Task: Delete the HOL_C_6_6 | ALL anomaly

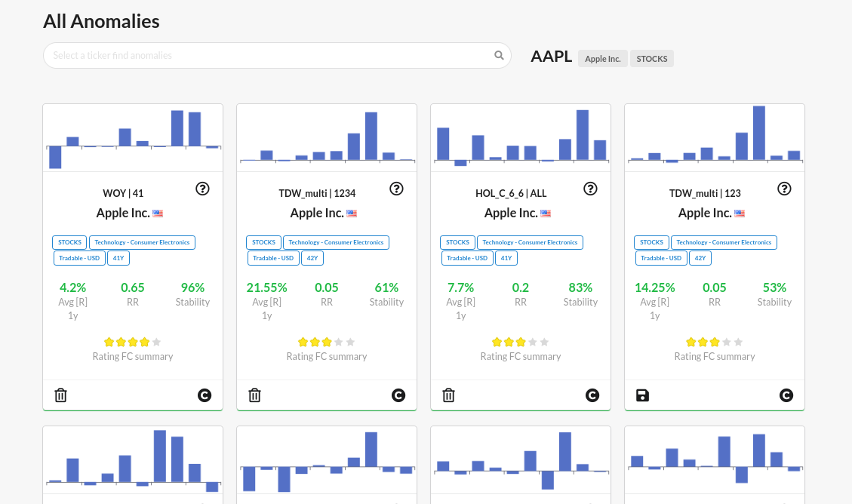Action: [x=449, y=395]
